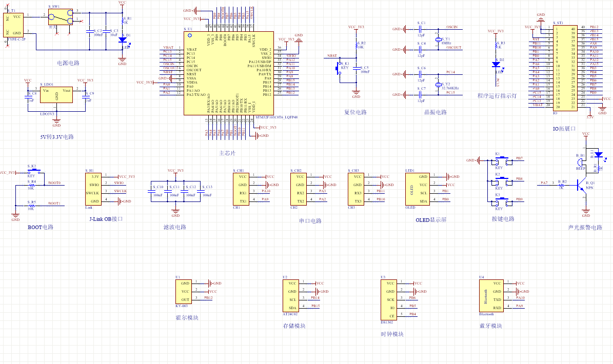
Task: Select the S_LDO1 regulator block
Action: click(56, 95)
